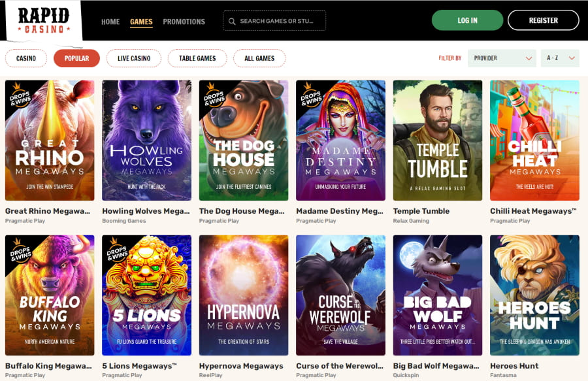Screen dimensions: 588x381
Task: Click Drops & Wins badge on Great Rhino
Action: pos(20,95)
